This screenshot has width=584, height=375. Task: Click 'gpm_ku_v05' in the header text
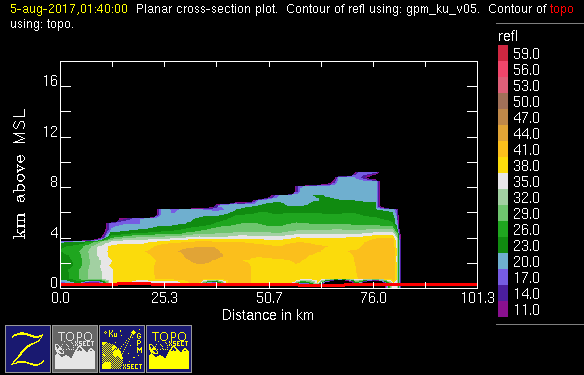[x=442, y=9]
